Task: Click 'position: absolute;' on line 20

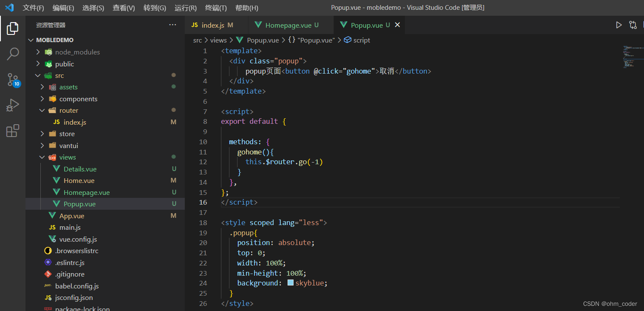Action: (276, 243)
